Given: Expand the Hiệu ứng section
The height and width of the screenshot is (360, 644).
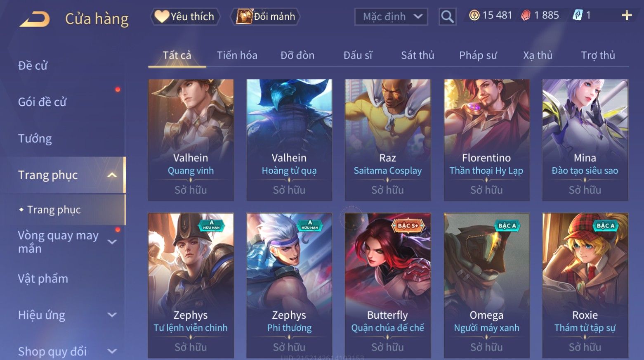Looking at the screenshot, I should (x=112, y=315).
